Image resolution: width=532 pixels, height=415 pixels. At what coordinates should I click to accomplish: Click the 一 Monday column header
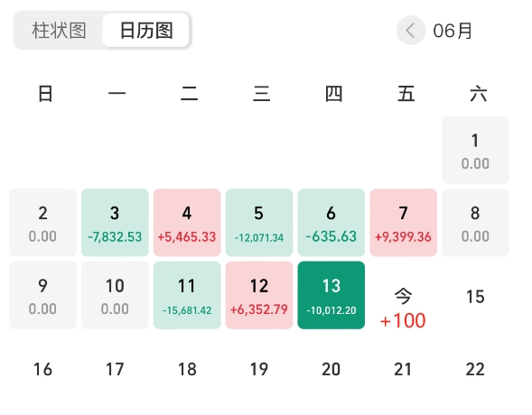click(117, 93)
